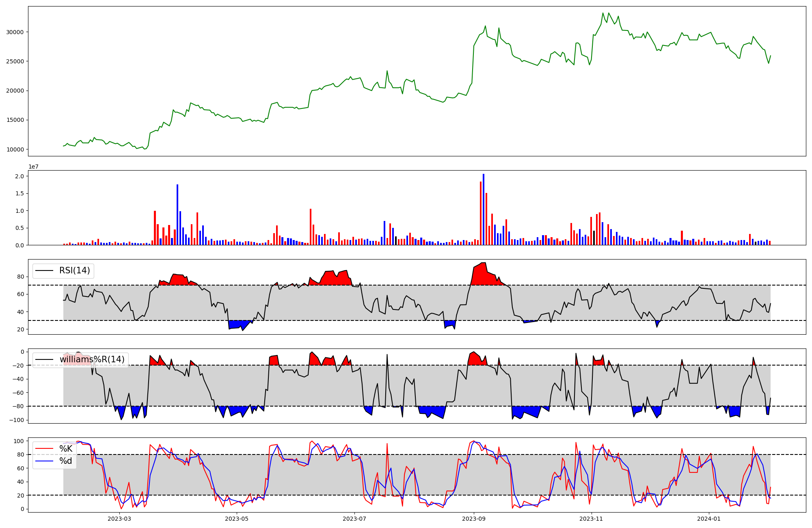The width and height of the screenshot is (812, 528).
Task: Click the 2.0 volume axis tick label
Action: [19, 176]
